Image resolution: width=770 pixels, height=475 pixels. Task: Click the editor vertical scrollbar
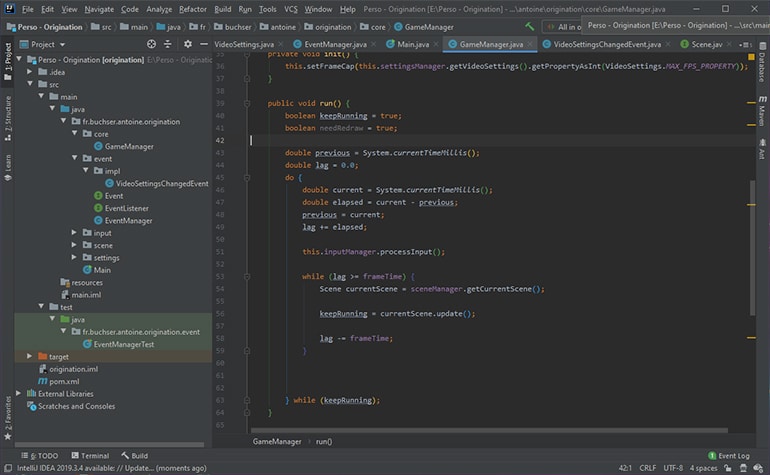[752, 248]
